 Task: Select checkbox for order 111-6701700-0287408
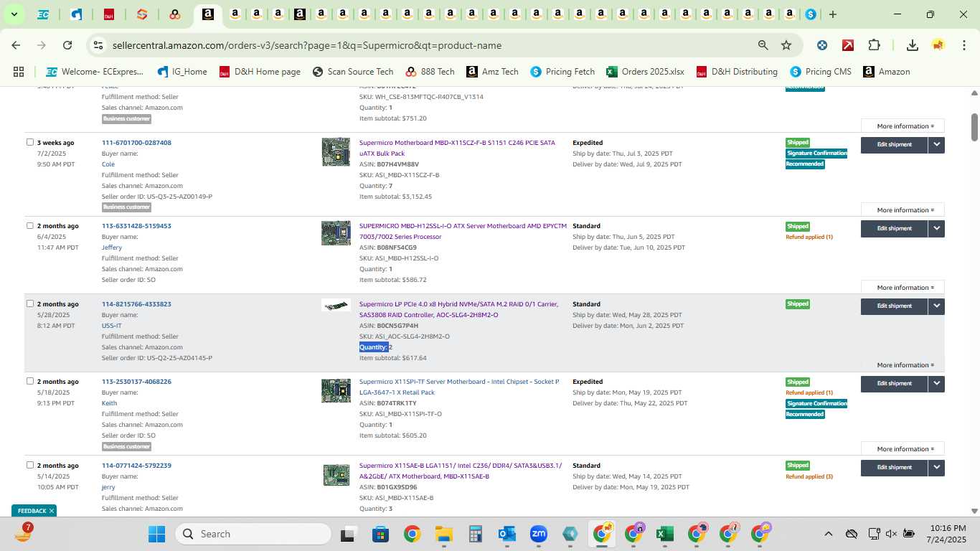(30, 142)
